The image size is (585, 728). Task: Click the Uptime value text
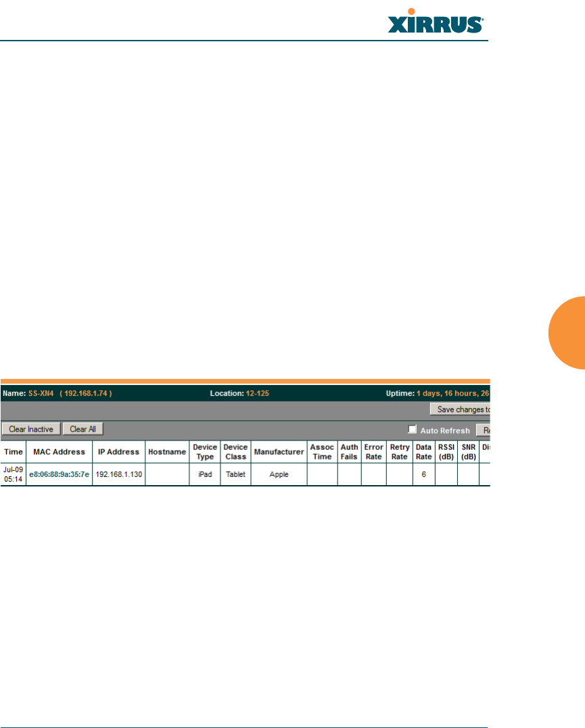coord(453,393)
